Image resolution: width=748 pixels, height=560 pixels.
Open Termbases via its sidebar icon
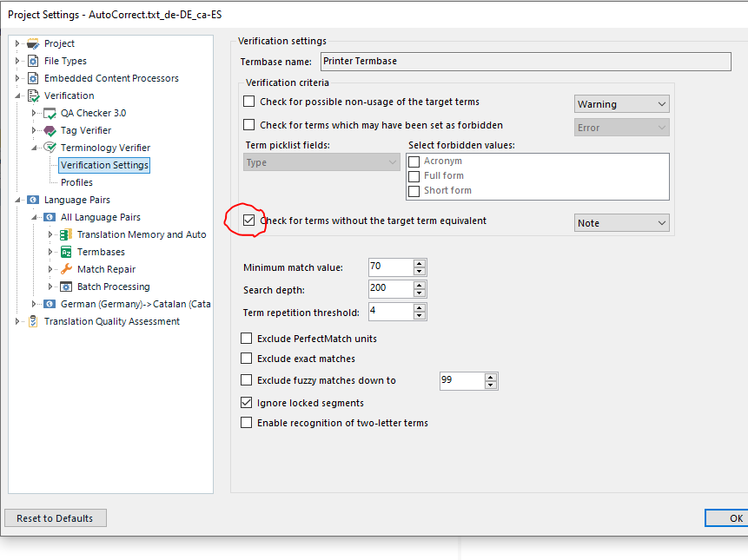click(66, 252)
